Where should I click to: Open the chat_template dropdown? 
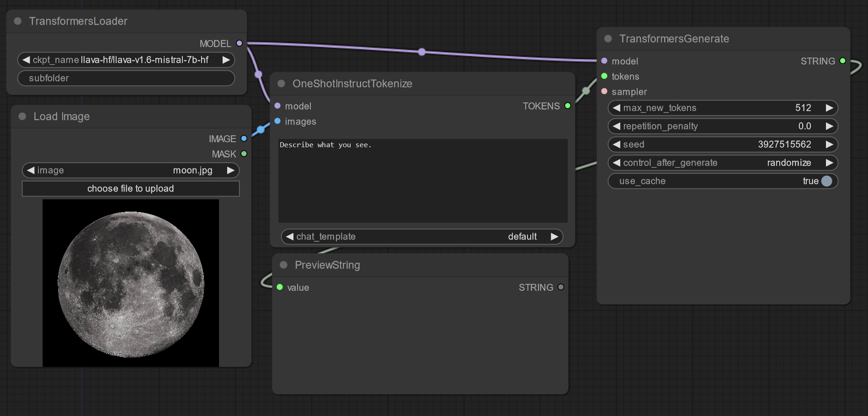(x=421, y=237)
